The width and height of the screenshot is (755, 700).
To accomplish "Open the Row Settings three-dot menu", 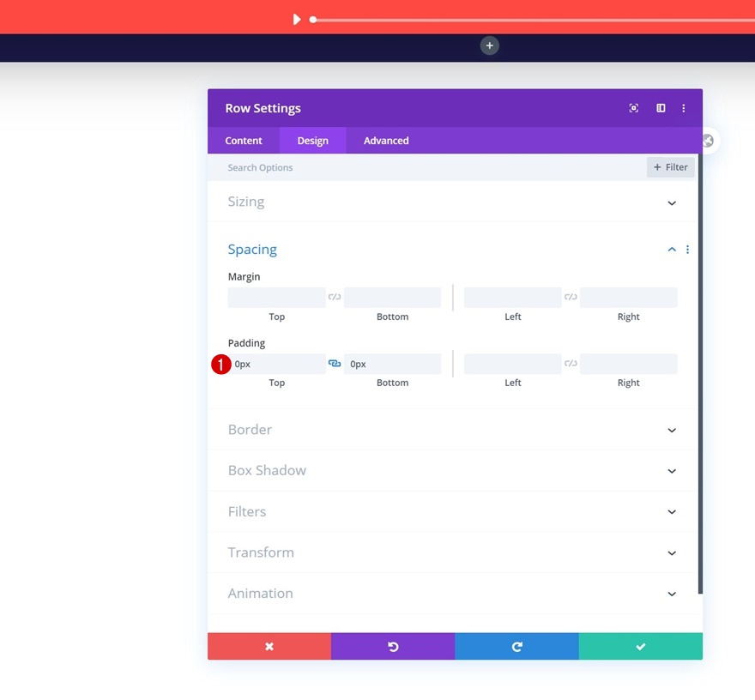I will coord(683,108).
